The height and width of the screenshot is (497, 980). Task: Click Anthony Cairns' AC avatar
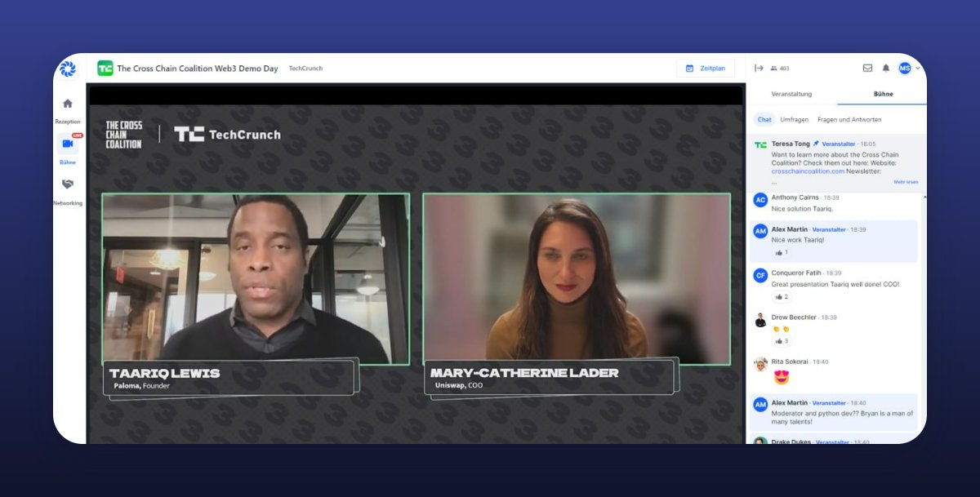[760, 200]
